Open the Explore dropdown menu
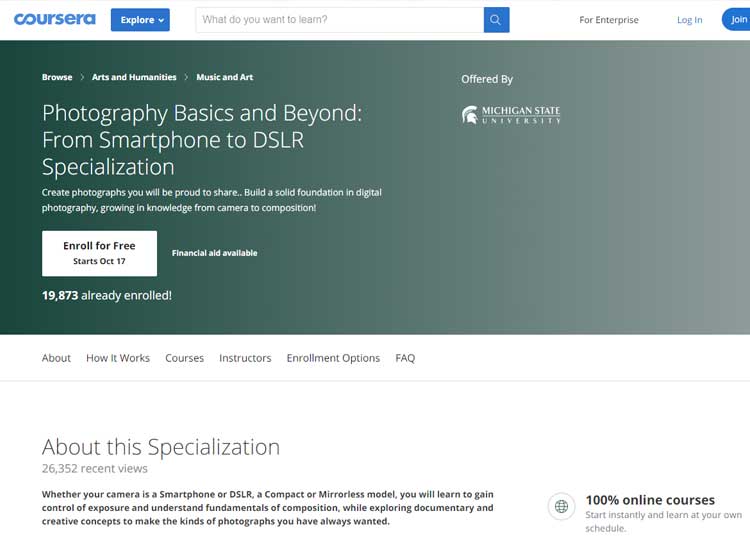750x550 pixels. tap(140, 20)
